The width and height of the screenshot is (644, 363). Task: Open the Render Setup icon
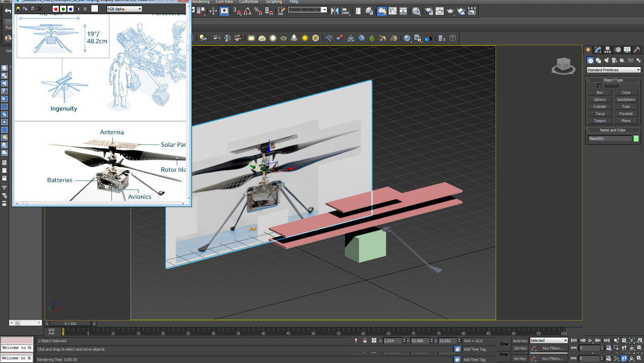point(428,10)
